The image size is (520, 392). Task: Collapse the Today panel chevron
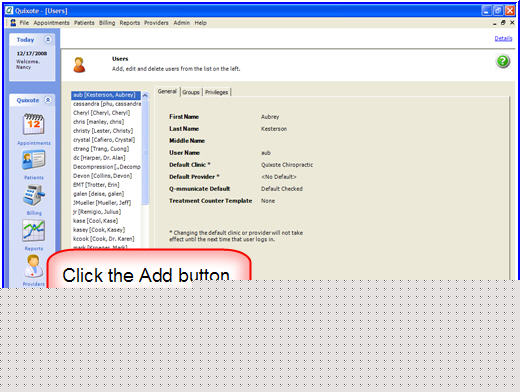(48, 39)
